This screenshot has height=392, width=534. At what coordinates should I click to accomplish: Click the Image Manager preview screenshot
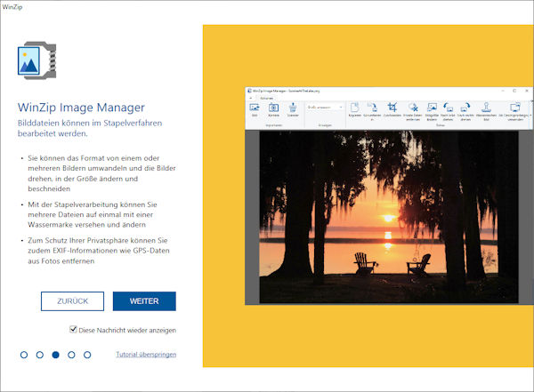point(389,196)
